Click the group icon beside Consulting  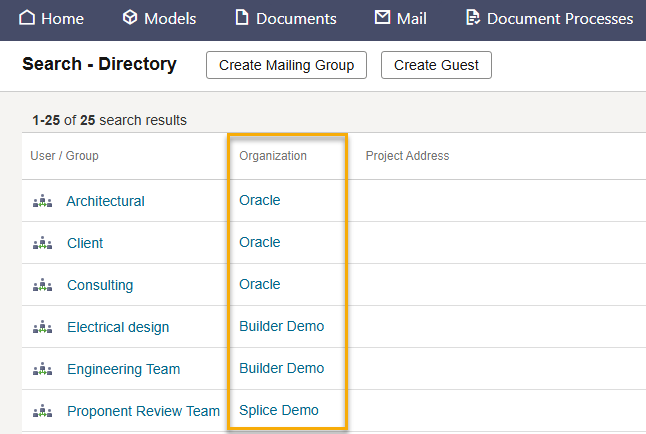(42, 285)
